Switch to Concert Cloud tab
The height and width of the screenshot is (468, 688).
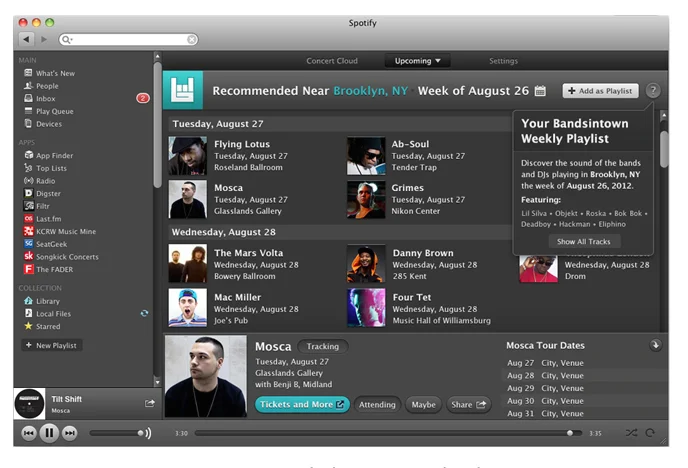pyautogui.click(x=332, y=61)
